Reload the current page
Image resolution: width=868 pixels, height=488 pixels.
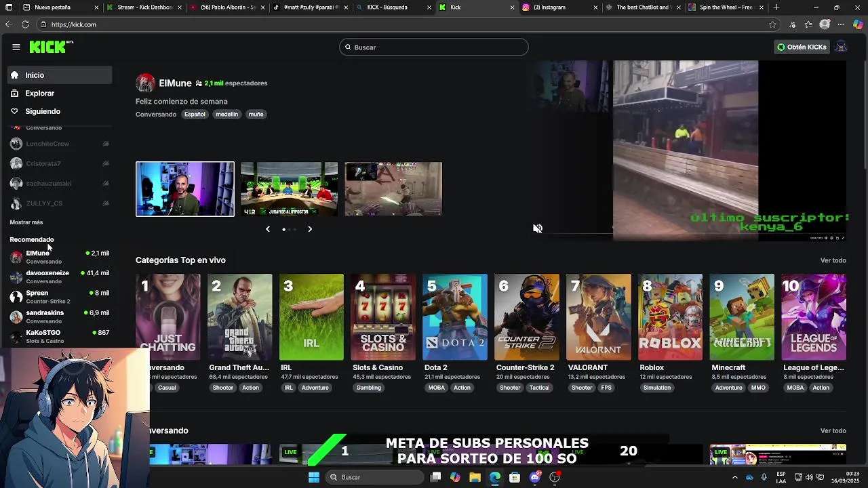pos(25,24)
